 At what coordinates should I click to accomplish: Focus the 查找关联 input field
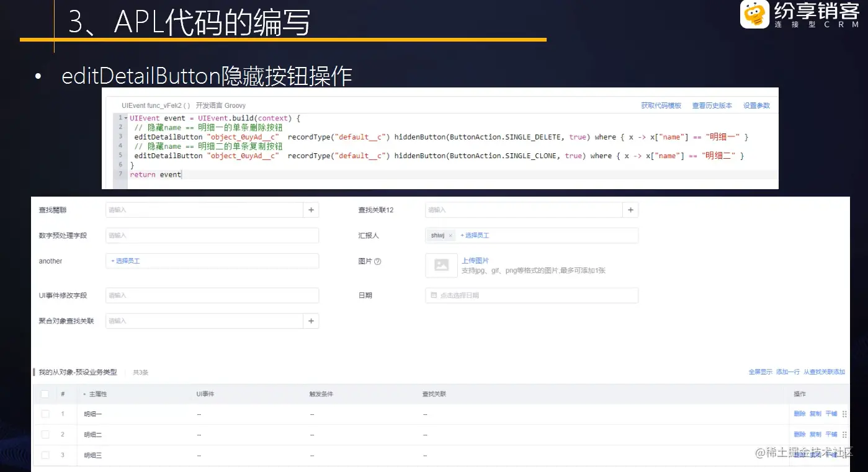pos(205,210)
